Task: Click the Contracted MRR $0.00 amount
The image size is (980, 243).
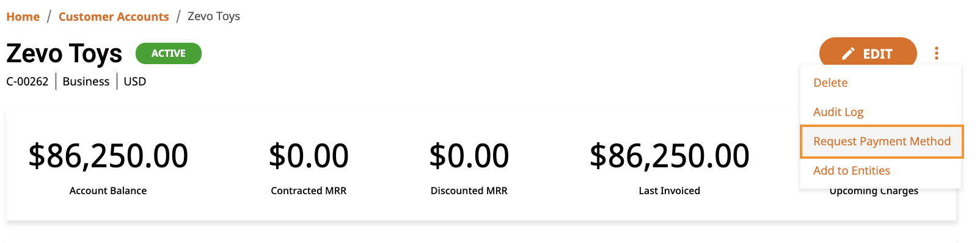Action: [x=309, y=155]
